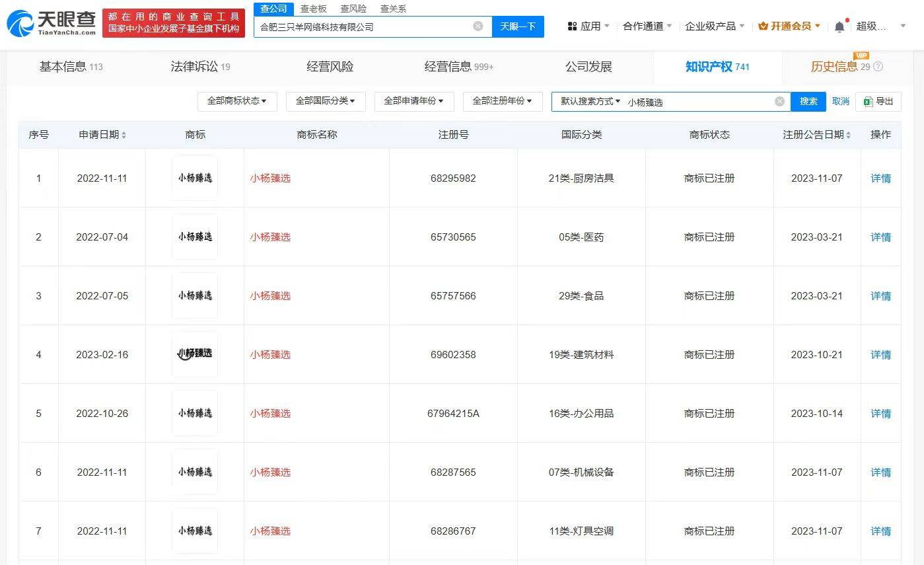Open the 全部商标状态 dropdown
Viewport: 924px width, 565px height.
click(237, 101)
